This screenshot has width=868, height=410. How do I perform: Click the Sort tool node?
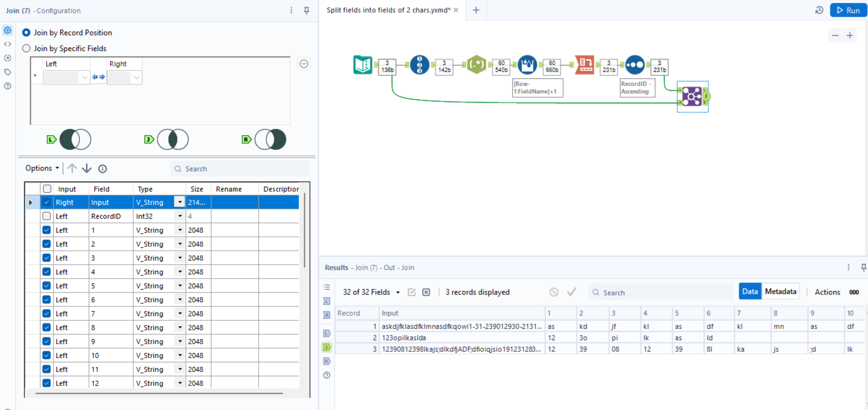635,65
